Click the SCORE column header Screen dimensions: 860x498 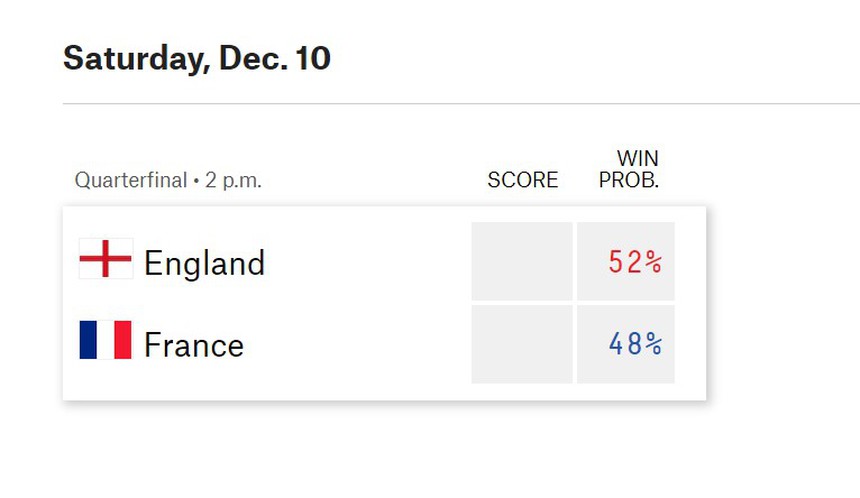[x=522, y=181]
